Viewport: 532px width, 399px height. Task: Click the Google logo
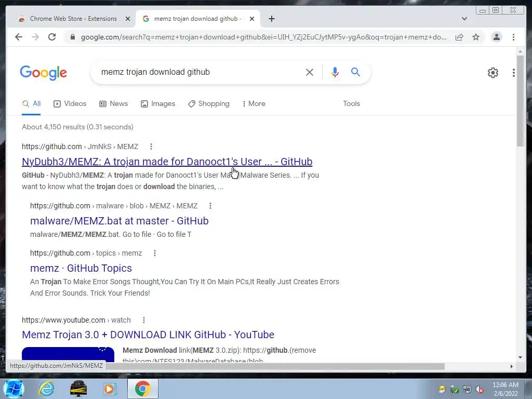point(44,73)
